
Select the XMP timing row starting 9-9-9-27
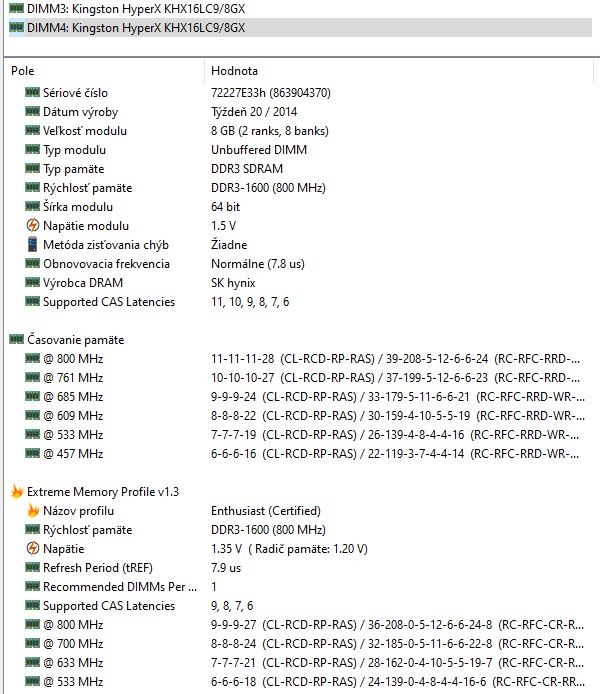coord(397,625)
